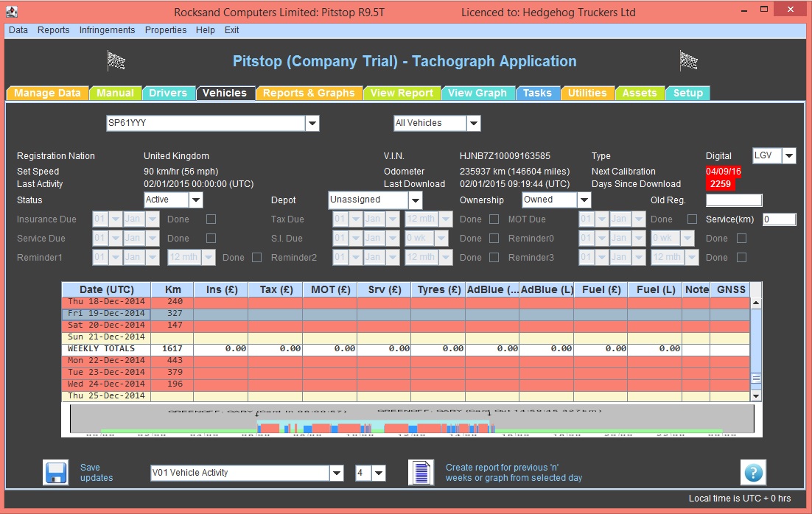Click the Service(km) input field

779,219
